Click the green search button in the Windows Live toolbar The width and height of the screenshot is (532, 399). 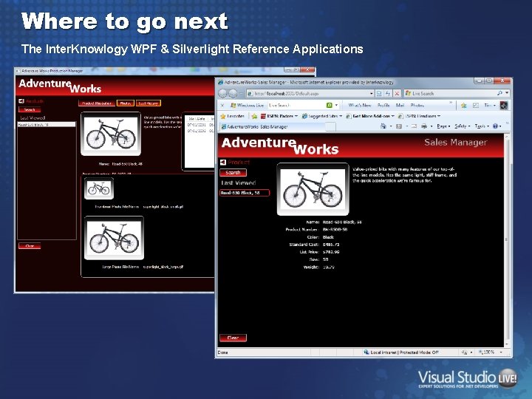(329, 106)
